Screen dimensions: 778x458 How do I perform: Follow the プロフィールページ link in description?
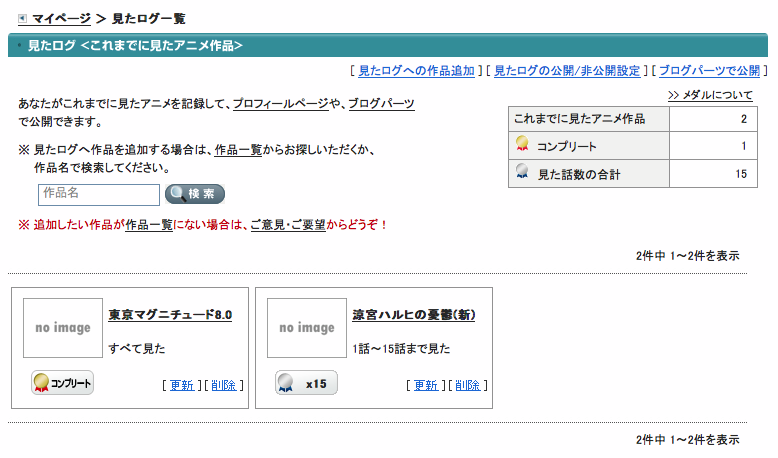tap(281, 104)
